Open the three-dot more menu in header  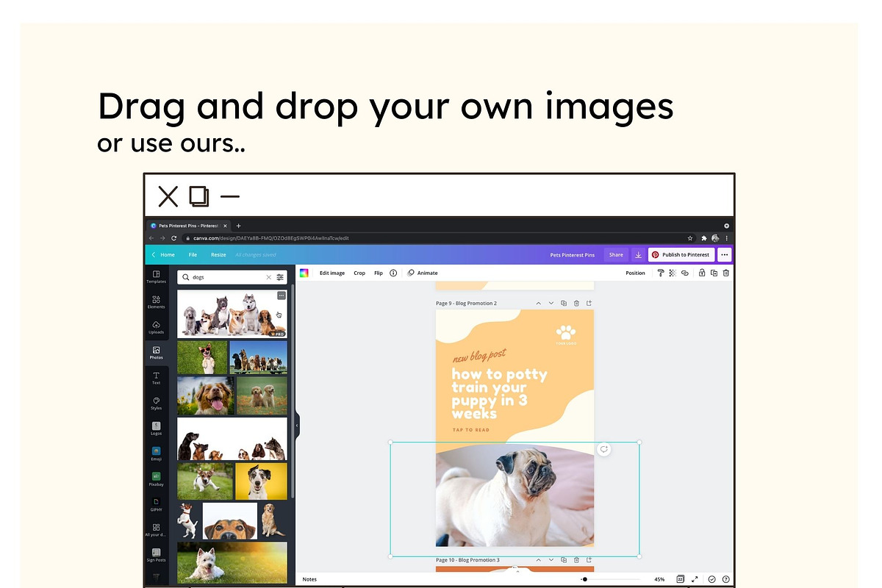click(x=725, y=254)
